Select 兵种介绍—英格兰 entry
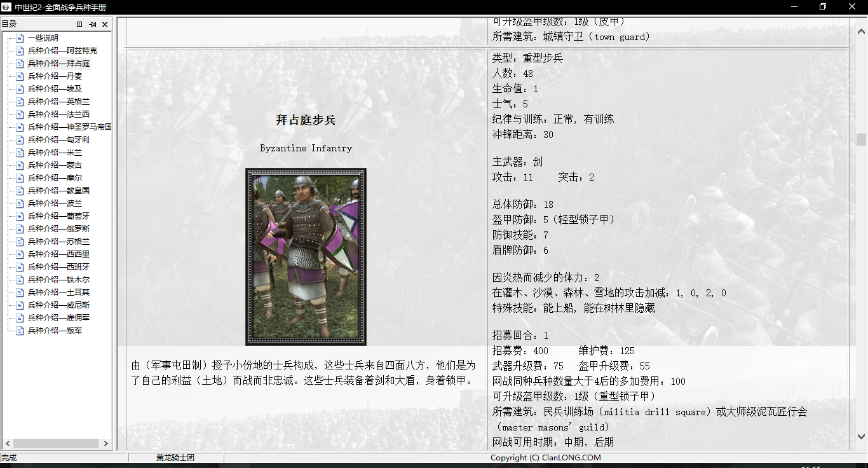The image size is (868, 468). click(58, 102)
